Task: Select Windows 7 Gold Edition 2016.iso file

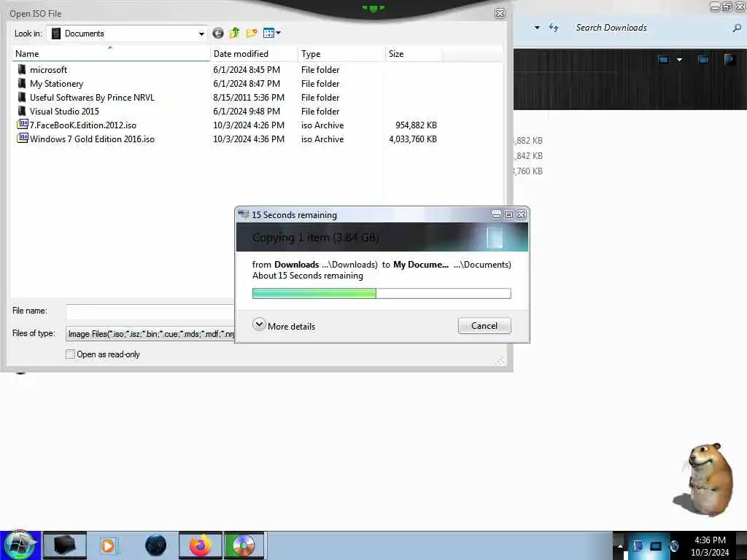Action: [x=92, y=139]
